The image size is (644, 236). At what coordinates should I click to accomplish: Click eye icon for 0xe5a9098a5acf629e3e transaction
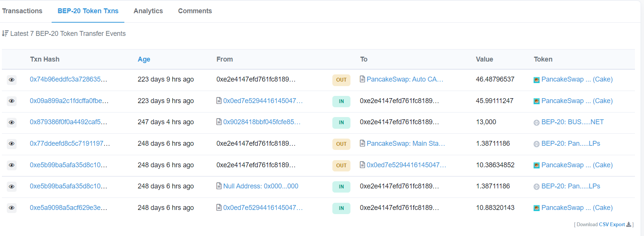pyautogui.click(x=12, y=208)
